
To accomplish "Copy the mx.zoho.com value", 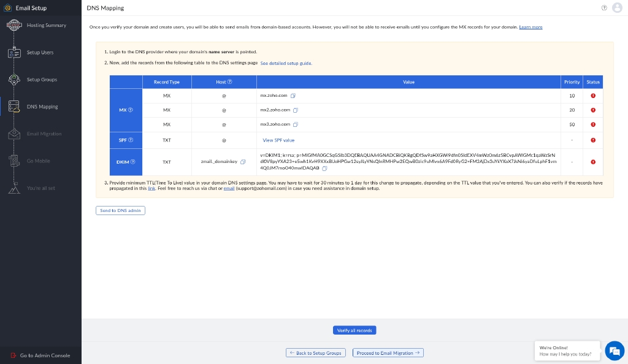I will tap(293, 96).
